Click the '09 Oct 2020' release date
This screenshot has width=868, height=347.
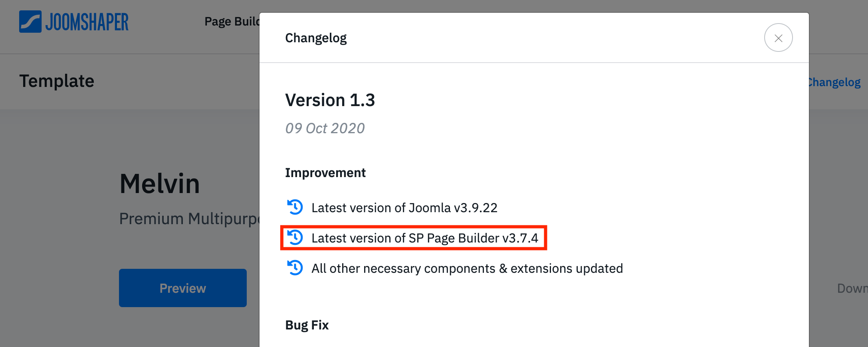325,128
